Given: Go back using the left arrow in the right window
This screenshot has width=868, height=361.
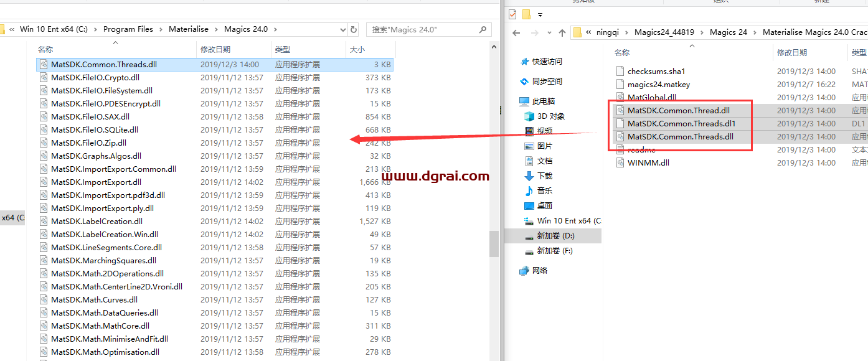Looking at the screenshot, I should pos(516,32).
